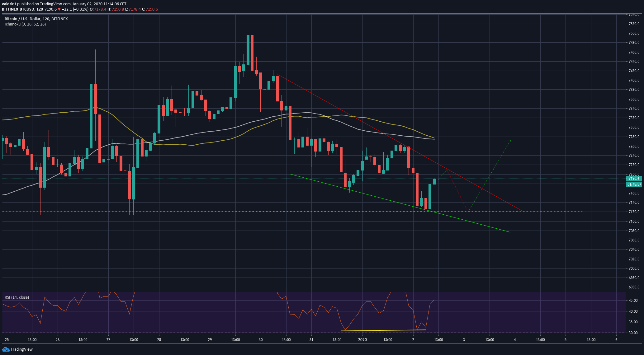
Task: Click the 2020 label on the time axis
Action: [x=362, y=340]
